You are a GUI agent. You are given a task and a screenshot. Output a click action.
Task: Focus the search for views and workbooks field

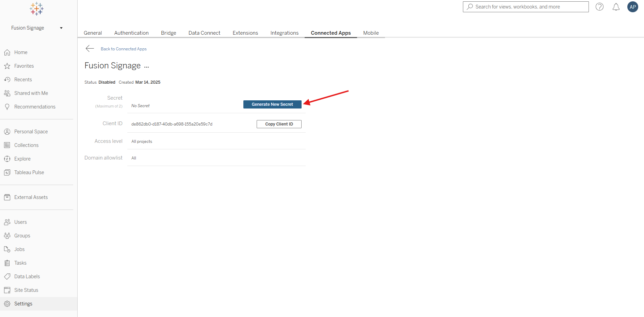click(526, 7)
